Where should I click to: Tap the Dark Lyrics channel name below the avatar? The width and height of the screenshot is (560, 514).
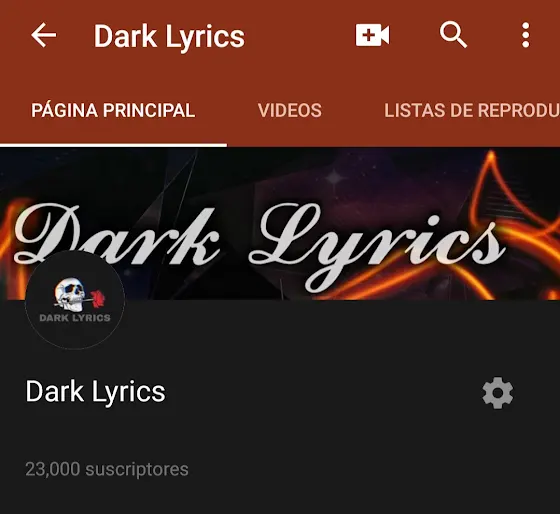coord(95,392)
